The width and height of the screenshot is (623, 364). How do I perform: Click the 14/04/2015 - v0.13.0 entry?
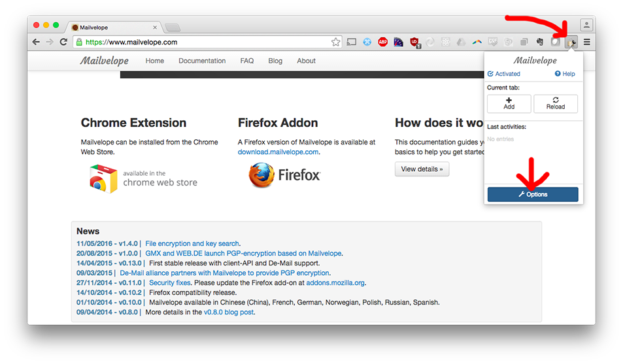(x=109, y=263)
